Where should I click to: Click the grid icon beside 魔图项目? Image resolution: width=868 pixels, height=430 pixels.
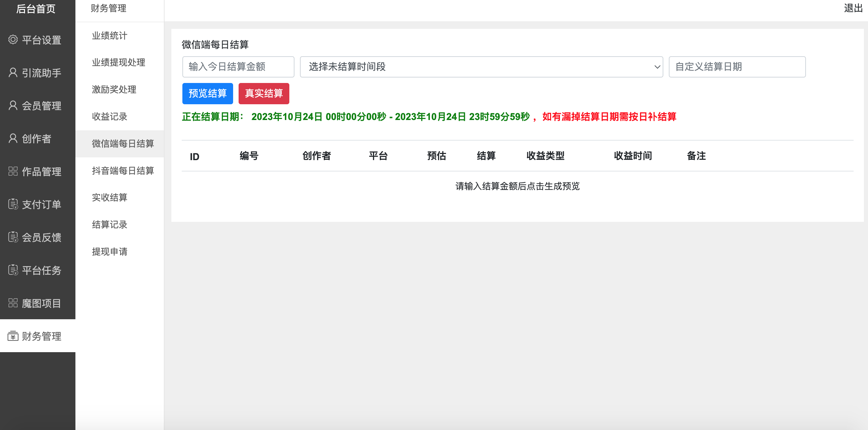click(13, 303)
